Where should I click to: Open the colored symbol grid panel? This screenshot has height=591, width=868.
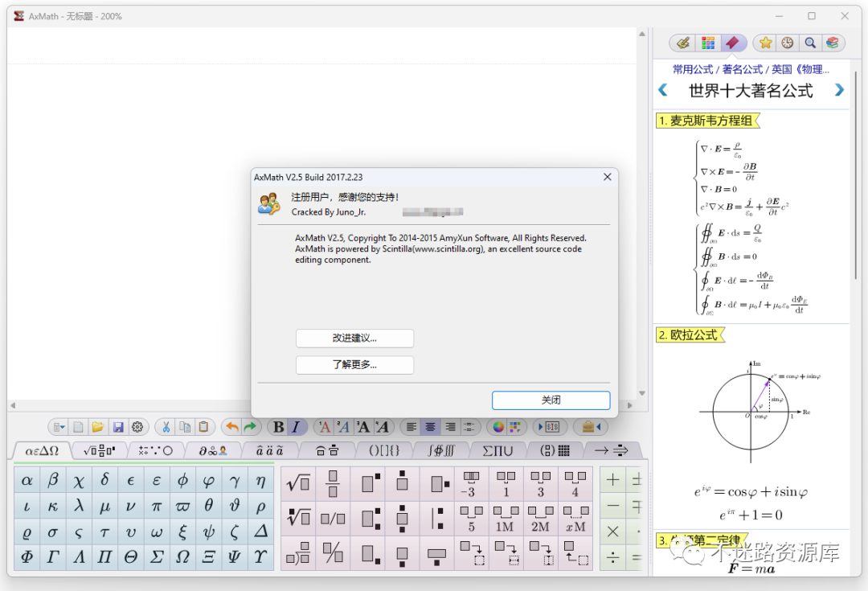[x=707, y=43]
